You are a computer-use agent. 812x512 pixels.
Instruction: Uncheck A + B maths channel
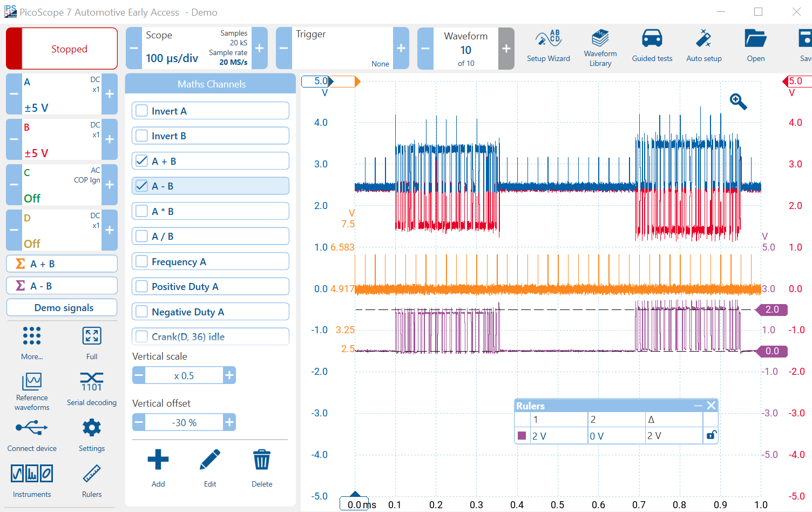coord(141,161)
